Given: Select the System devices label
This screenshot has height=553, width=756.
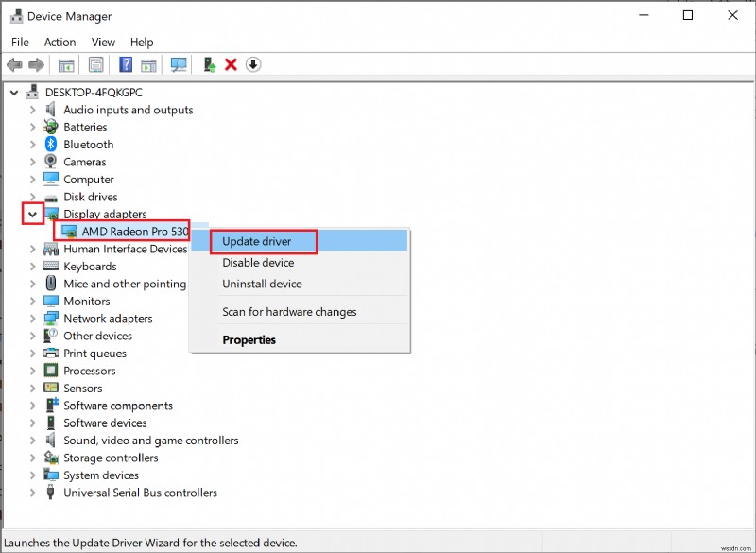Looking at the screenshot, I should (101, 475).
